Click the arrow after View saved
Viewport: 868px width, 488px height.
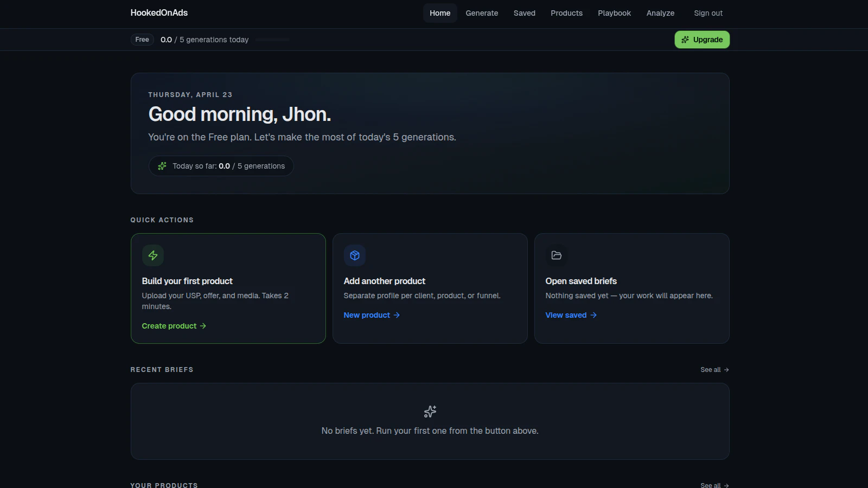point(593,315)
